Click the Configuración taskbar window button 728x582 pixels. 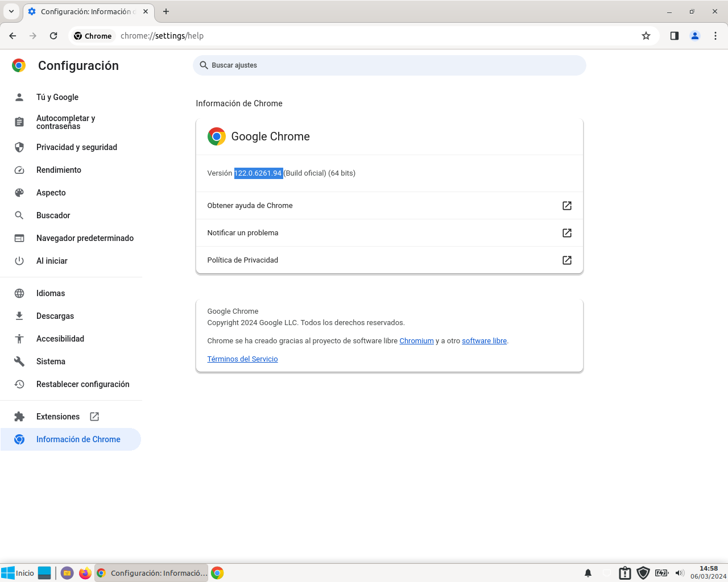(x=151, y=573)
